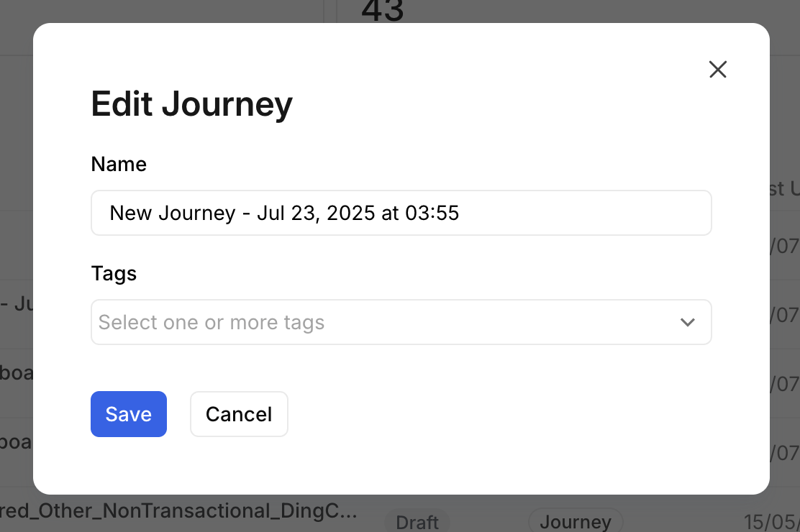
Task: Click the 'Name' field label
Action: pyautogui.click(x=119, y=164)
